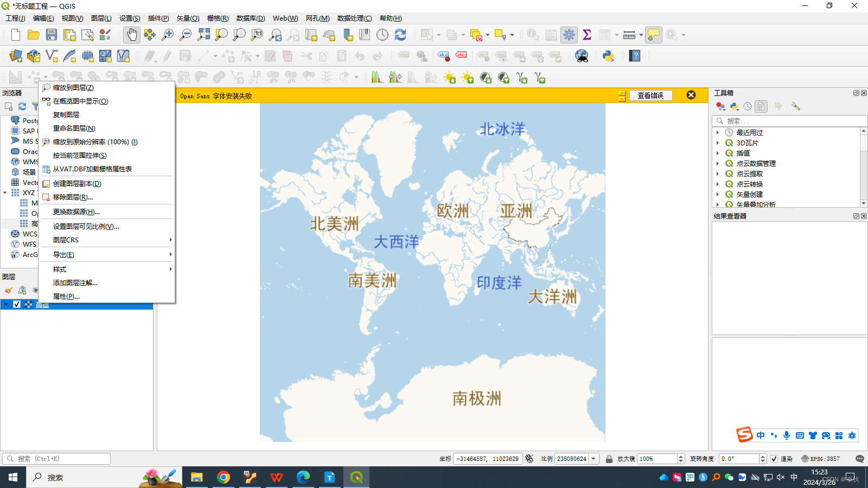The height and width of the screenshot is (488, 868).
Task: Refresh the browser panel
Action: click(22, 106)
